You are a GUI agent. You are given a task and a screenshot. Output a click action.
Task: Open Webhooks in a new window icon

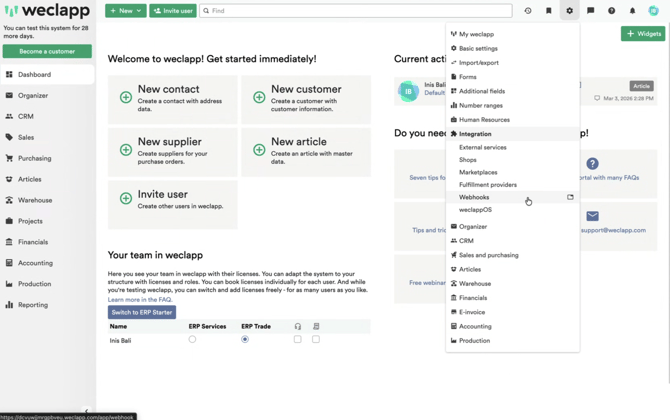570,197
